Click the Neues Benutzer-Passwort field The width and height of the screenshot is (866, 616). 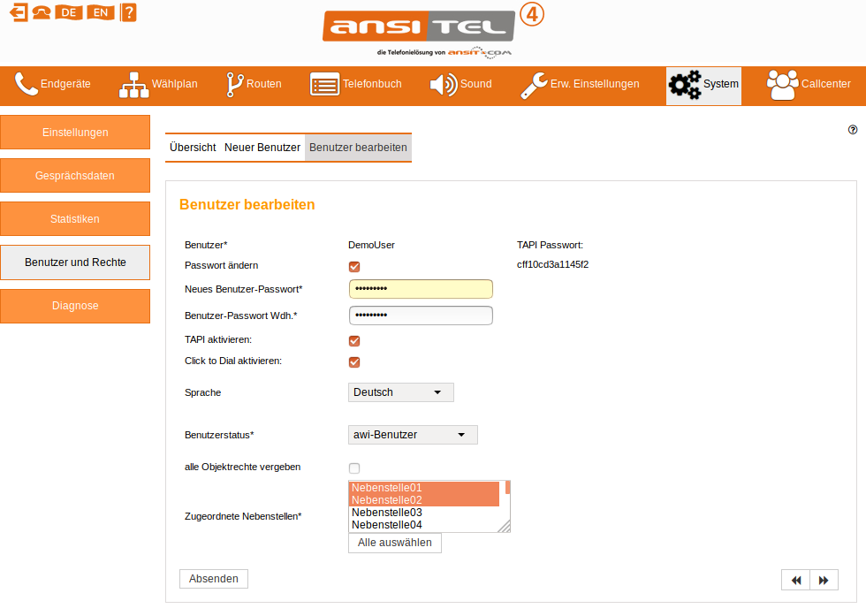(421, 289)
